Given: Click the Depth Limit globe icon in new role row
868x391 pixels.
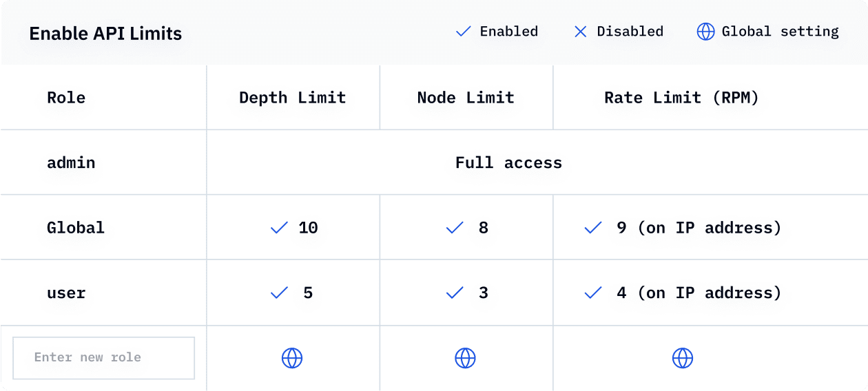Looking at the screenshot, I should 292,358.
